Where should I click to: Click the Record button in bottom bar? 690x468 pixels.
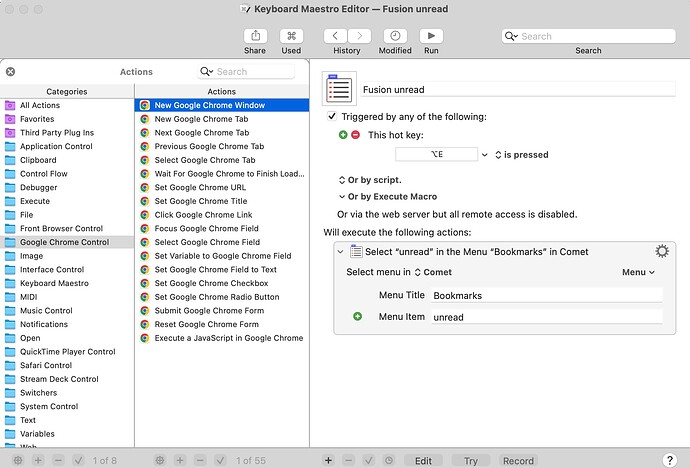[x=518, y=461]
